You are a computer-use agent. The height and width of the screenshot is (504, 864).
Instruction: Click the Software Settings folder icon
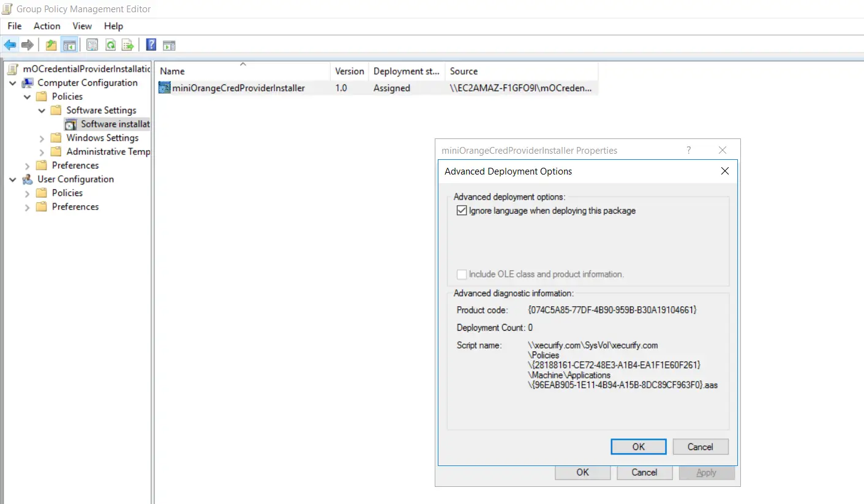coord(56,110)
